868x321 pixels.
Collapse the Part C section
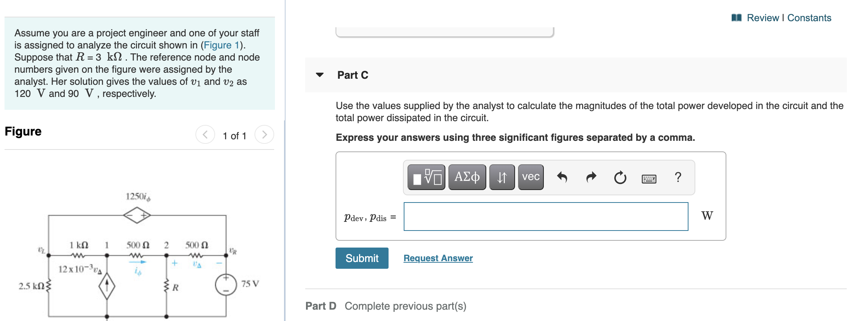tap(320, 75)
